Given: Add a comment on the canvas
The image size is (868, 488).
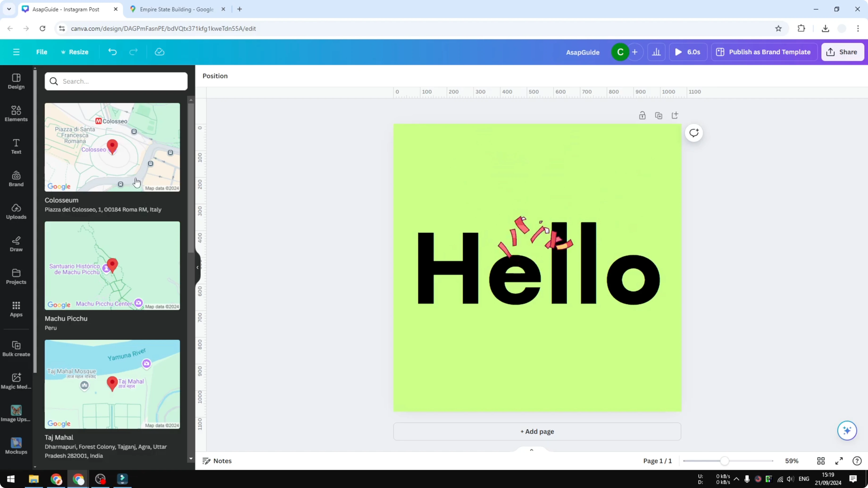Looking at the screenshot, I should pos(694,133).
